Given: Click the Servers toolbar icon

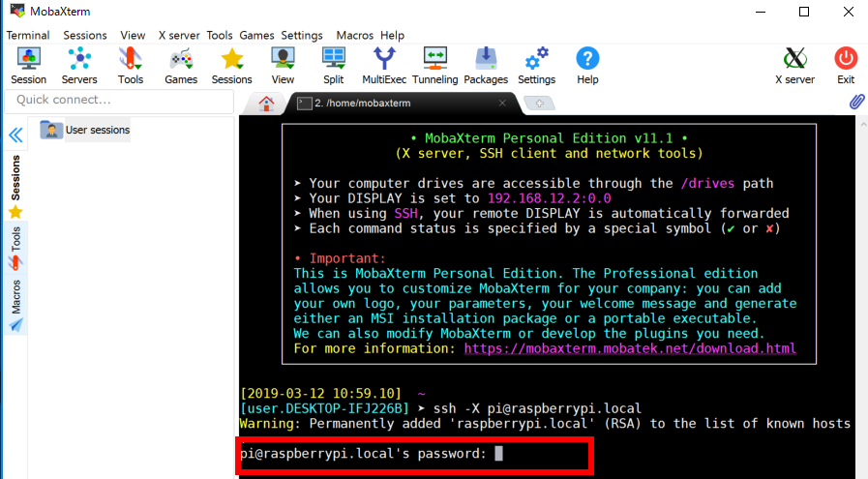Looking at the screenshot, I should [x=79, y=66].
